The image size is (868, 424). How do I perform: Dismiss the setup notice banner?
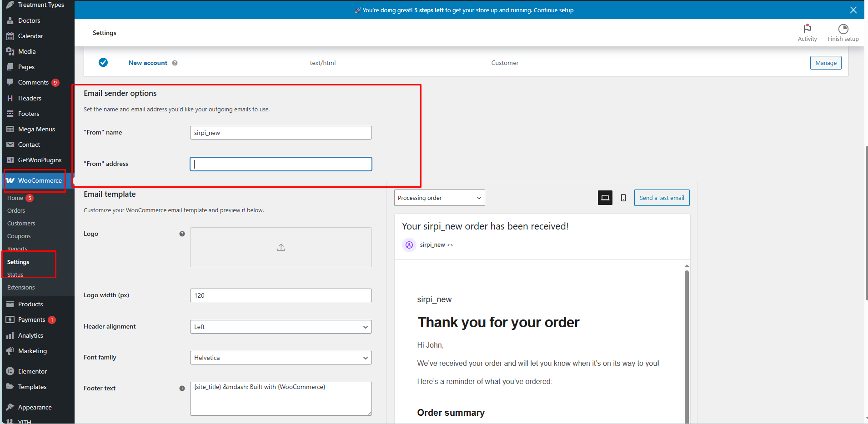click(853, 10)
